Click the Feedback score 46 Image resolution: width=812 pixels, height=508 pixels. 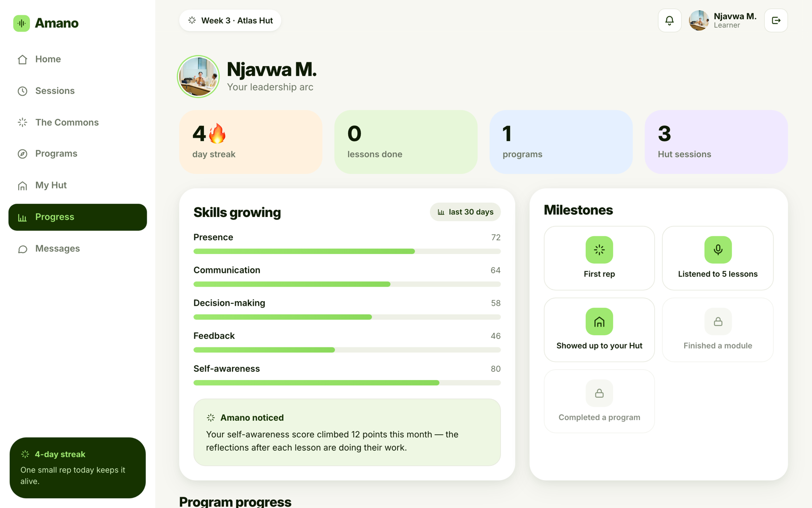tap(496, 336)
